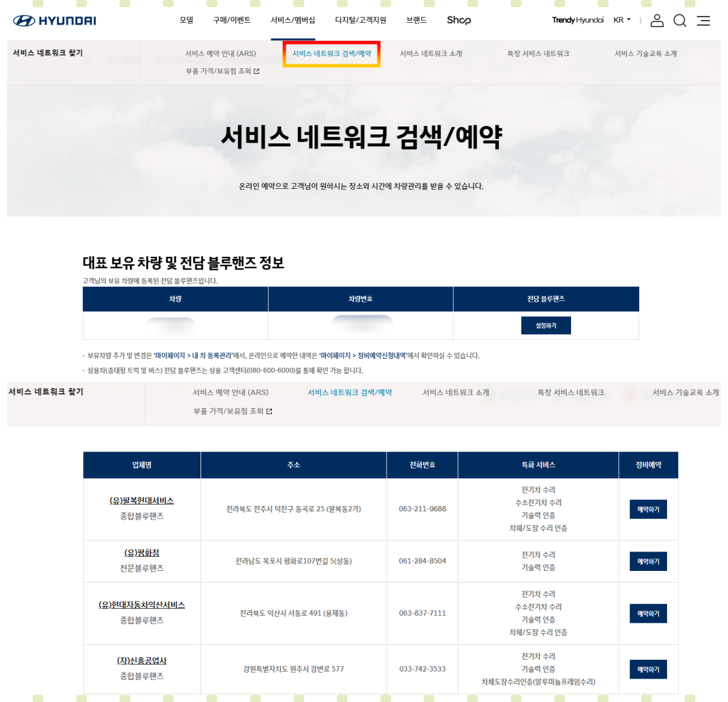The height and width of the screenshot is (702, 728).
Task: Select lower 서비스 기술교육 소개 tab
Action: [x=685, y=393]
